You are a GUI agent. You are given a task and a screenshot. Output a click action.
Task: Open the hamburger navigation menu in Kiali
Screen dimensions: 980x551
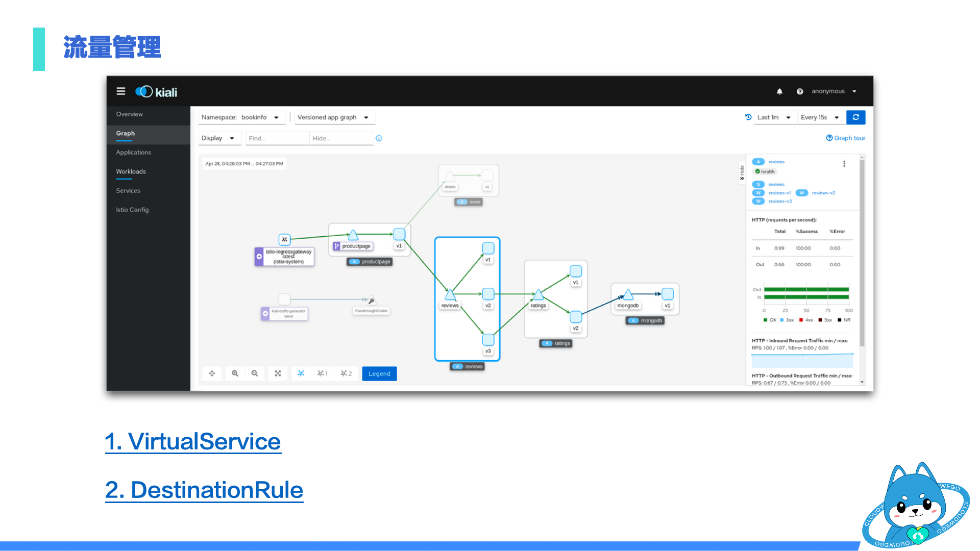121,91
